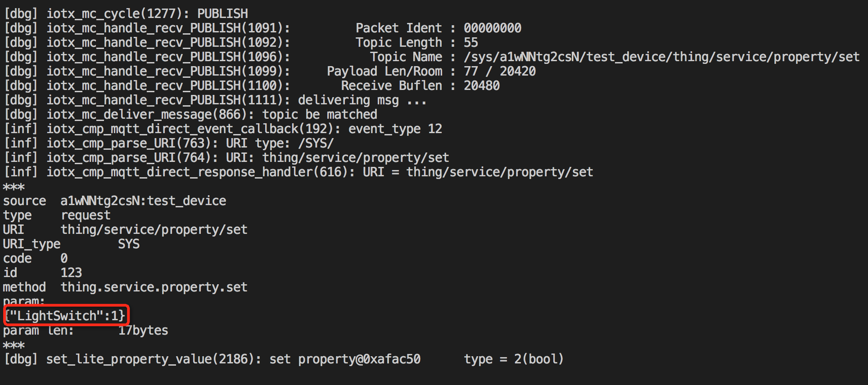868x385 pixels.
Task: Click the iotx_mc_cycle(1277) PUBLISH line
Action: pyautogui.click(x=126, y=13)
